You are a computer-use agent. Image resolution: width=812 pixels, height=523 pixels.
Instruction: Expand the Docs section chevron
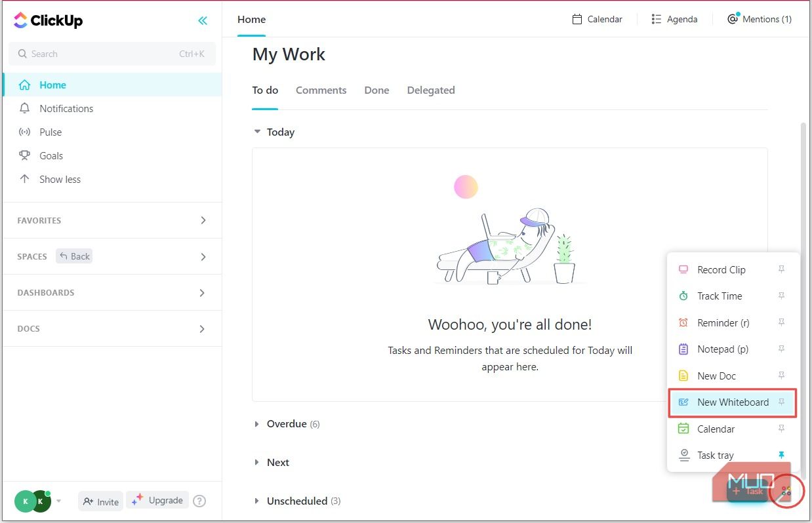point(203,328)
